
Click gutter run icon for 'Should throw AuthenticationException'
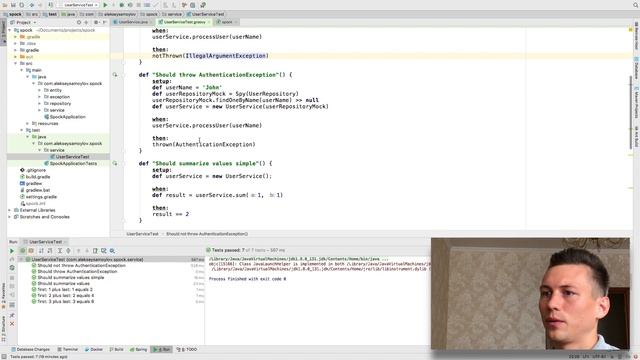click(x=115, y=75)
